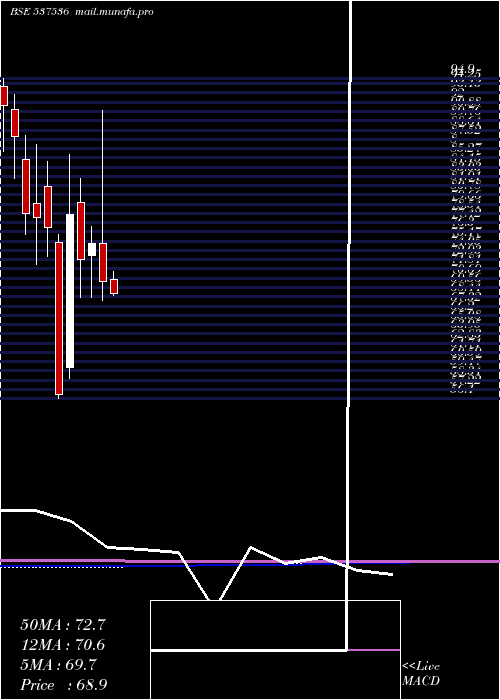Click the small white candlestick body
Screen dimensions: 500x700
click(92, 250)
